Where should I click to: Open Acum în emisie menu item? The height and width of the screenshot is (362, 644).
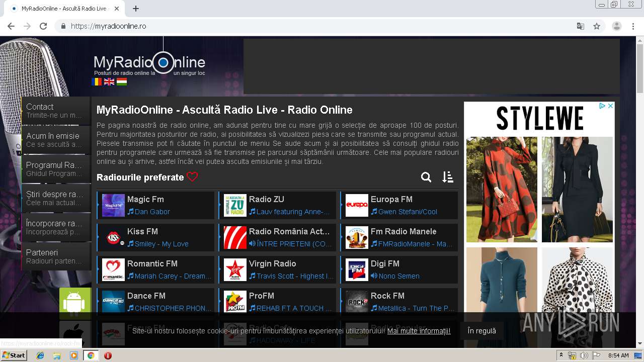[x=56, y=140]
